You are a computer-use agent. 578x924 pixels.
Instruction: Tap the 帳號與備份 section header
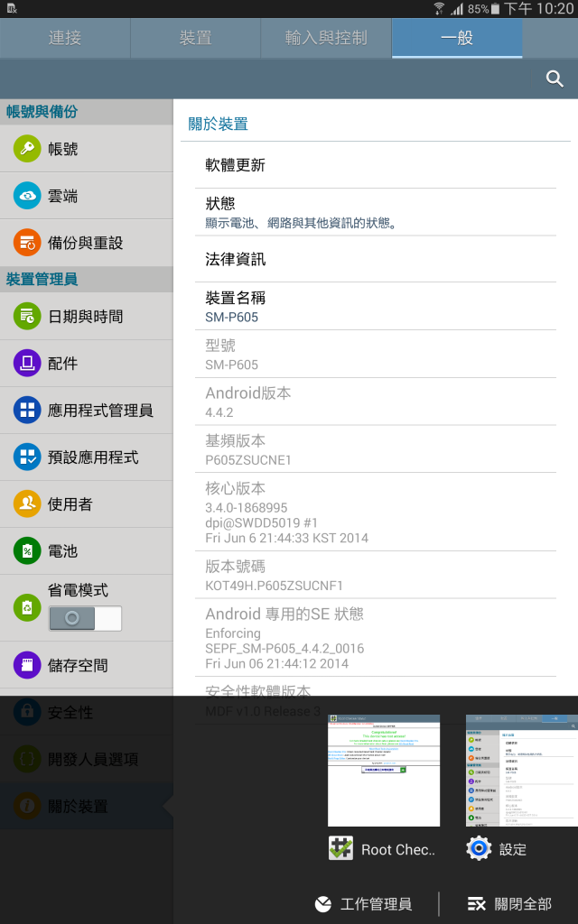pos(86,111)
